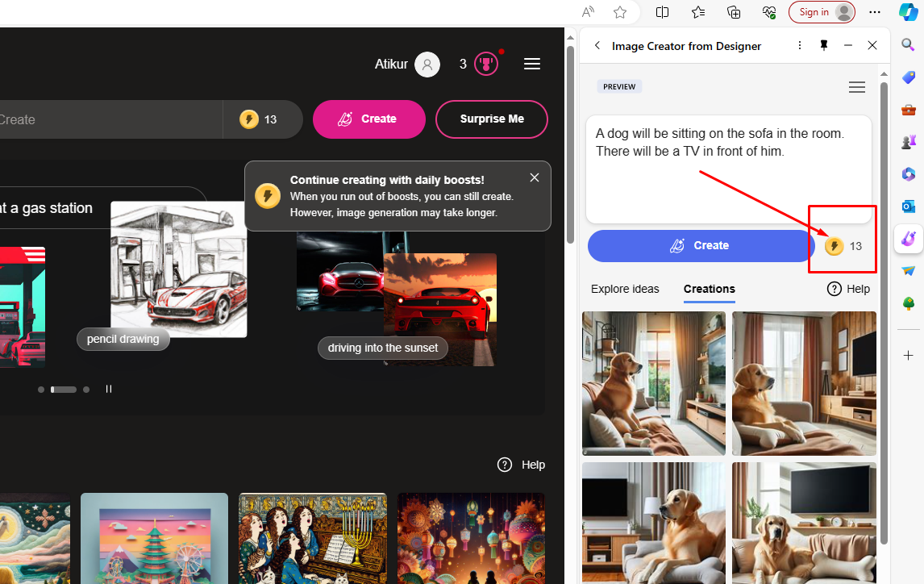Pause the carousel slideshow

[x=108, y=389]
